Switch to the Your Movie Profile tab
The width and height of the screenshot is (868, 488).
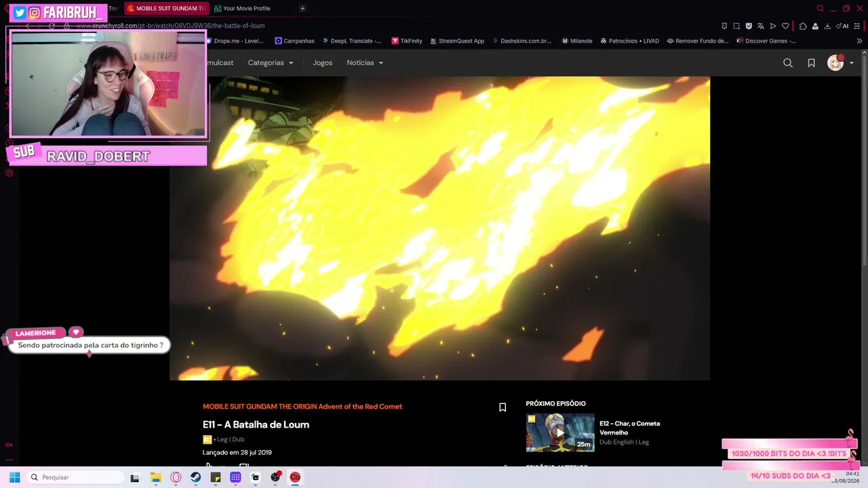[243, 8]
